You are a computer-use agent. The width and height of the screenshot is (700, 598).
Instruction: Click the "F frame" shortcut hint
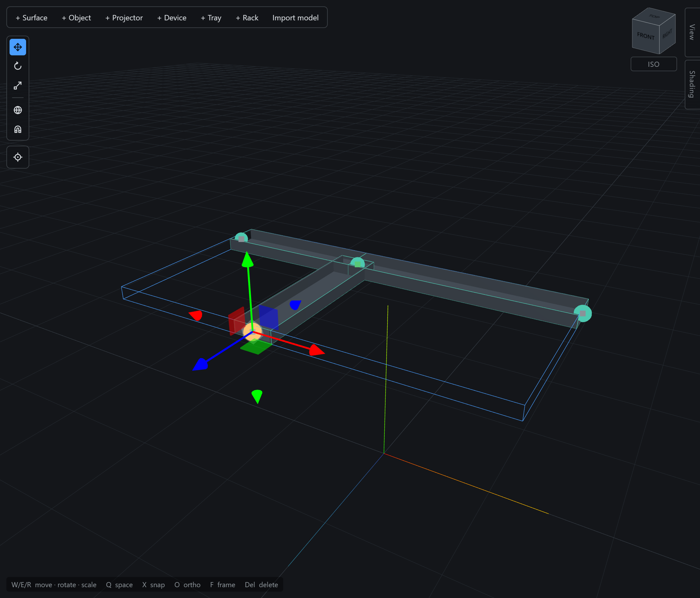tap(223, 585)
